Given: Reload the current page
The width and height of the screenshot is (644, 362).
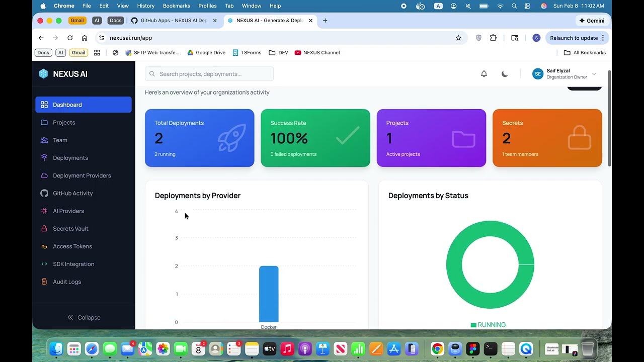Looking at the screenshot, I should pyautogui.click(x=70, y=38).
